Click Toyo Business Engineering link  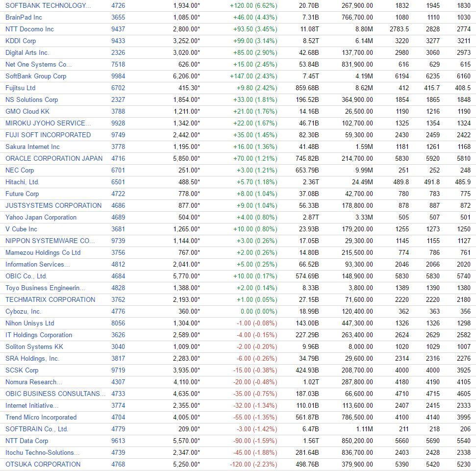tap(45, 288)
